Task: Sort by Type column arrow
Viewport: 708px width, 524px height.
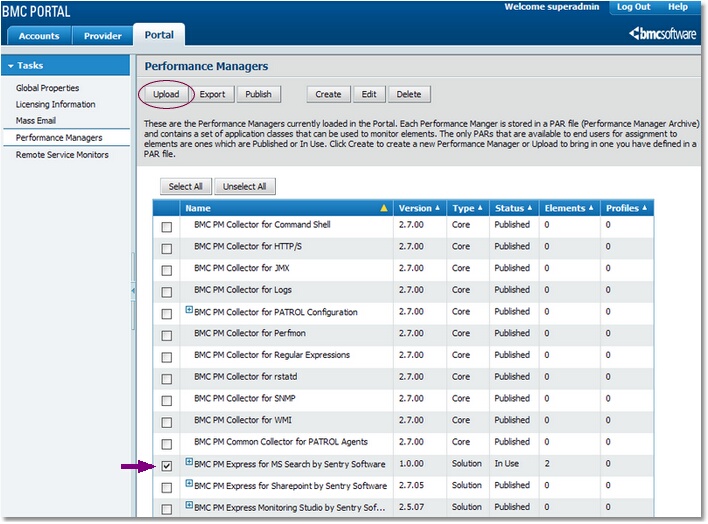Action: click(480, 208)
